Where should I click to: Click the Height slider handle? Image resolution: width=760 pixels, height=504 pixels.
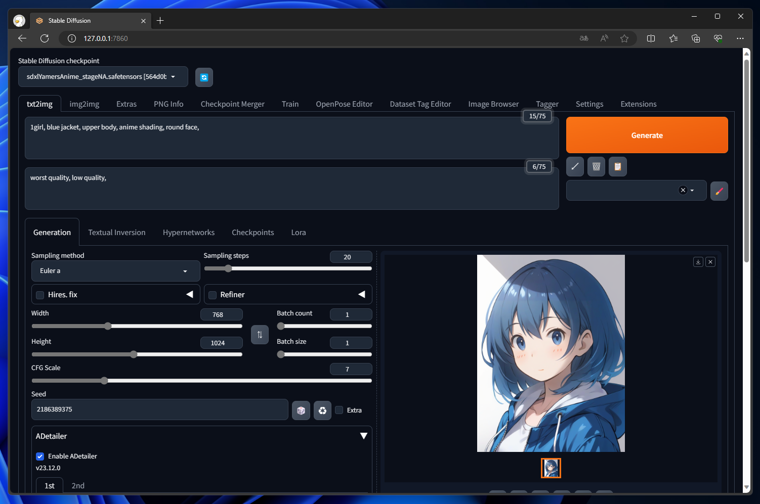click(x=133, y=354)
